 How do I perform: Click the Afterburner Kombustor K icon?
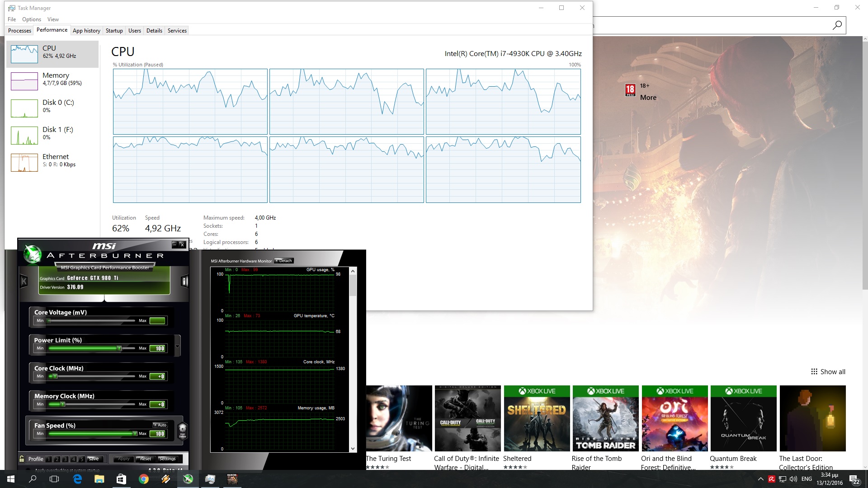tap(24, 282)
